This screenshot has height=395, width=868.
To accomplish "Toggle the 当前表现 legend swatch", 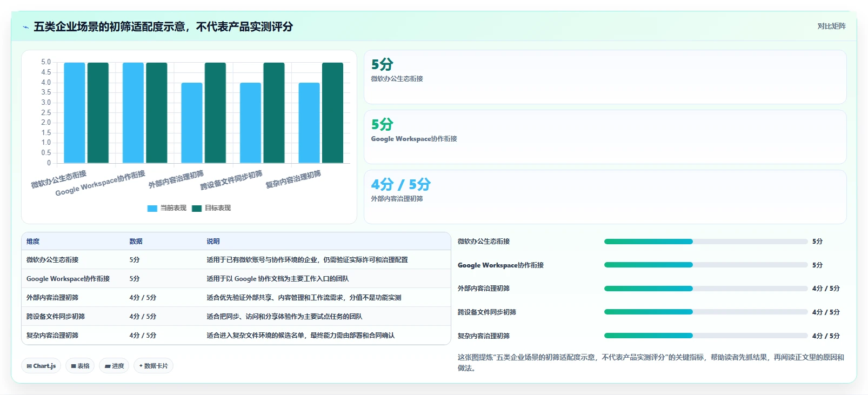I will [x=152, y=208].
